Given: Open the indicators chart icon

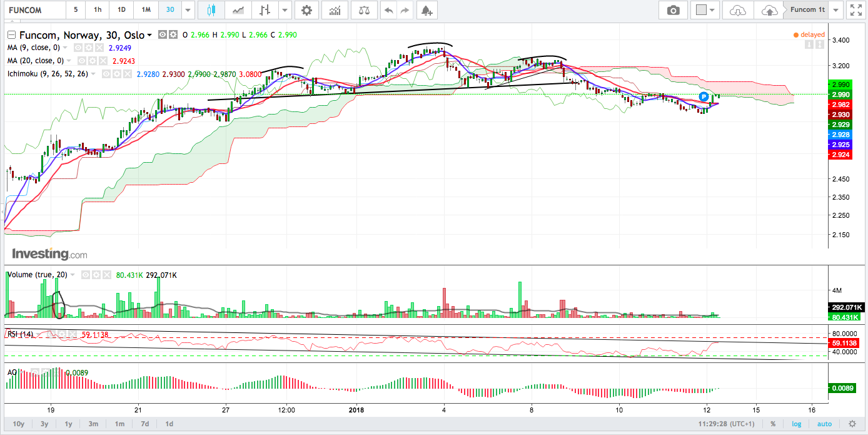Looking at the screenshot, I should point(335,10).
